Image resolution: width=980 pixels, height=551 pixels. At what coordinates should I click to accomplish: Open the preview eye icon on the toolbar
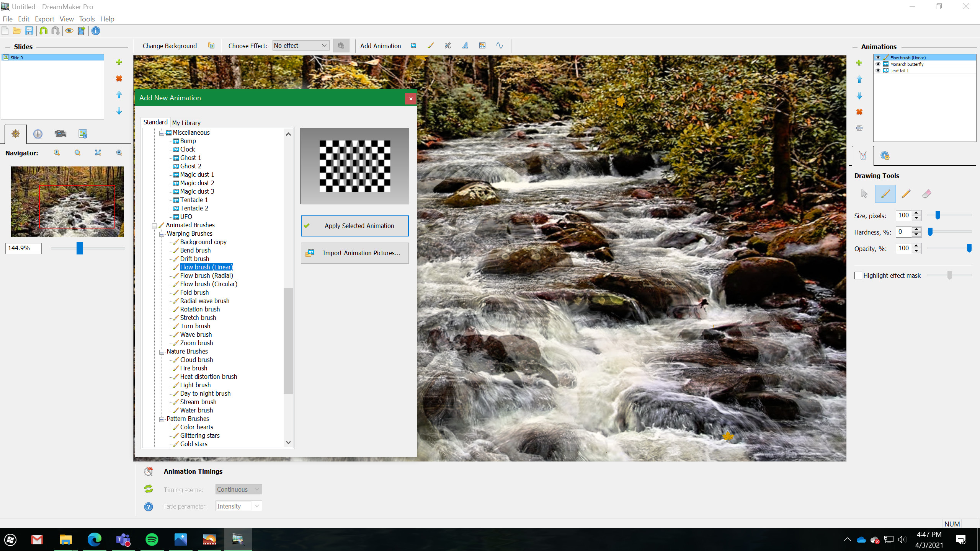coord(69,31)
